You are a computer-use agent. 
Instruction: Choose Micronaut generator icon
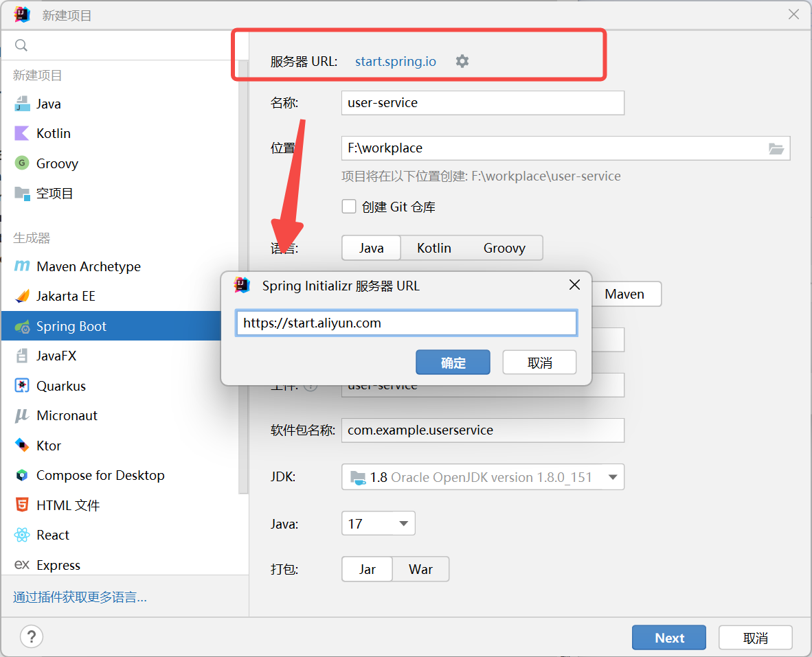point(22,415)
